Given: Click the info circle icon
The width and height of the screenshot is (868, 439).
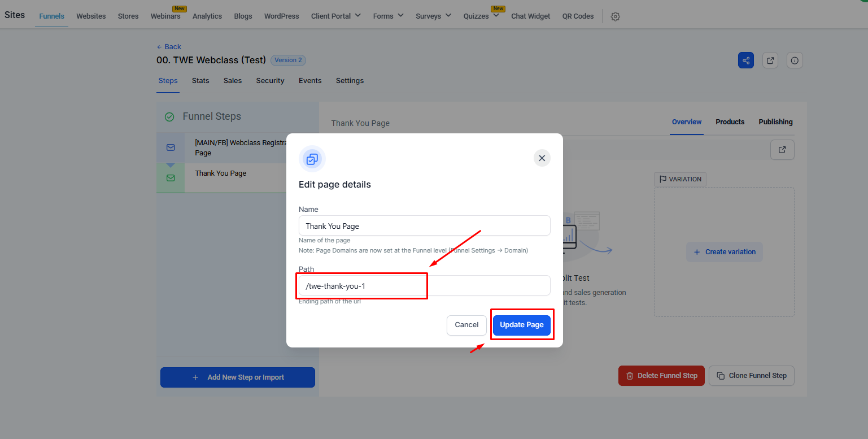Looking at the screenshot, I should click(x=795, y=60).
